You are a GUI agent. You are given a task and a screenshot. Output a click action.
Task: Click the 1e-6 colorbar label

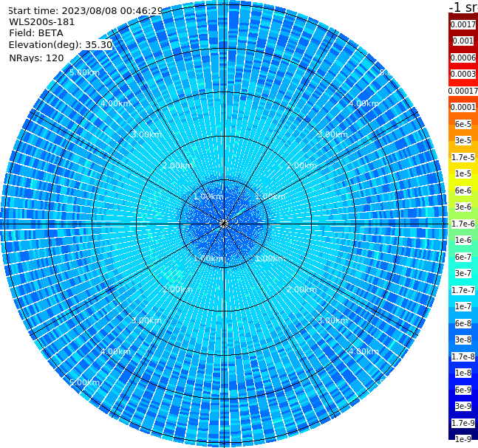pyautogui.click(x=463, y=240)
